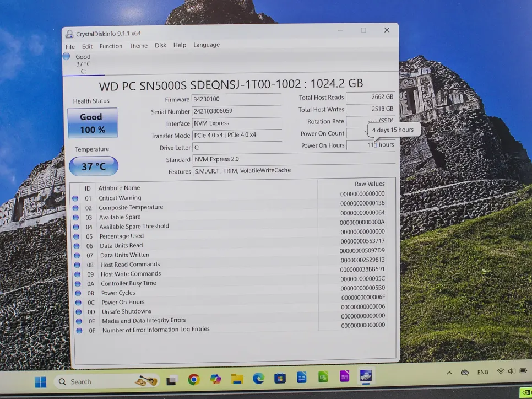Click the Wi-Fi network tray icon
532x399 pixels.
click(x=500, y=372)
